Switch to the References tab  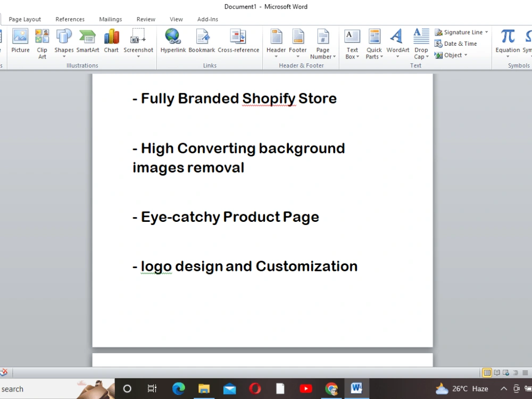click(x=70, y=19)
